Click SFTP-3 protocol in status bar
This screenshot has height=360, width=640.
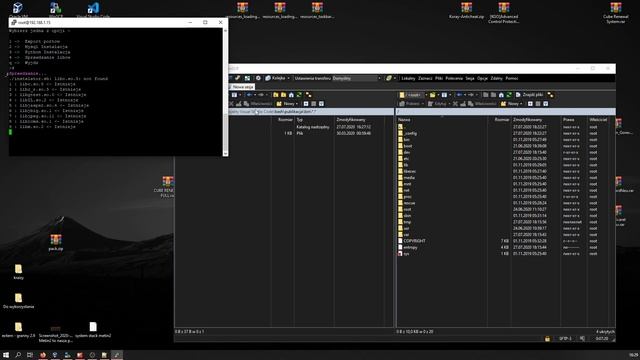(x=565, y=339)
